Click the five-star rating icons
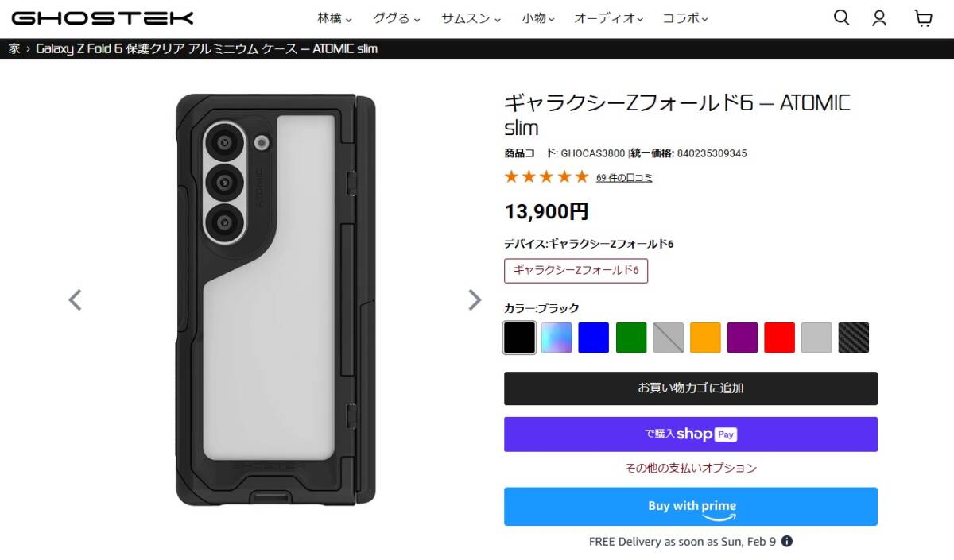 (546, 176)
